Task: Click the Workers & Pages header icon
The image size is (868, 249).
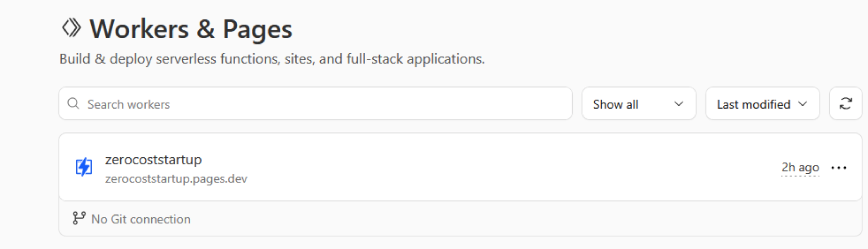Action: coord(71,28)
